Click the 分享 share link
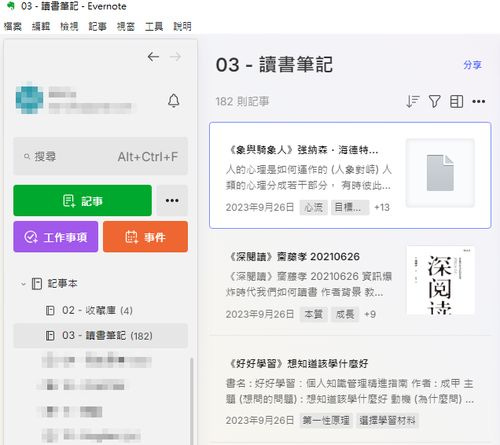Screen dimensions: 500x445 (472, 65)
